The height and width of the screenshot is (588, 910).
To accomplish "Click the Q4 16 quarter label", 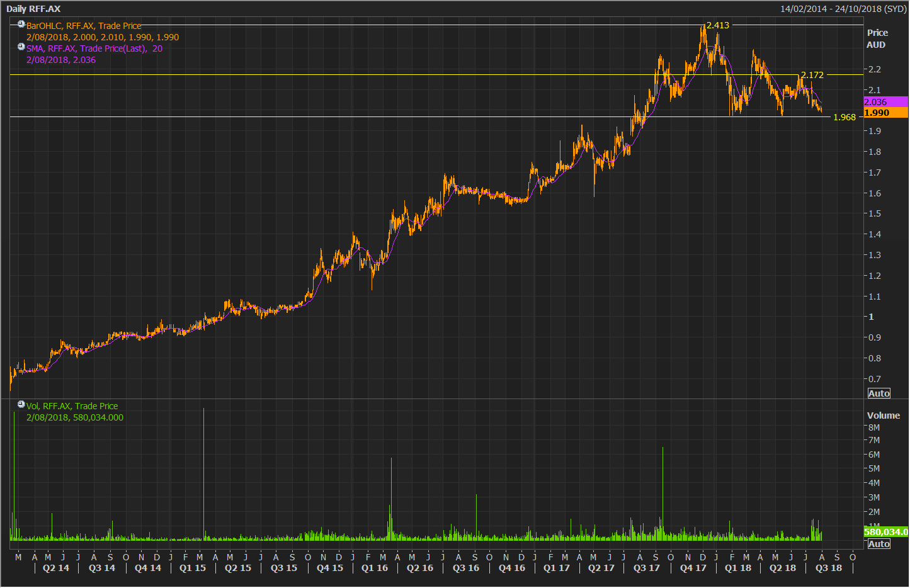I will coord(512,568).
